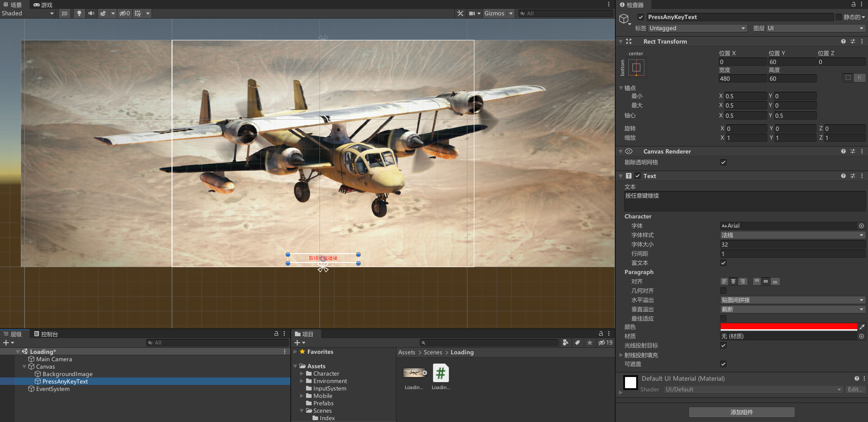The height and width of the screenshot is (422, 868).
Task: Toggle scene grid visibility icon
Action: [138, 13]
